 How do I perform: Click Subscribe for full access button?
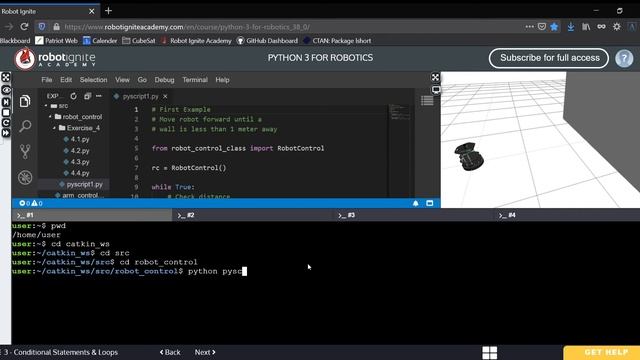click(x=549, y=58)
